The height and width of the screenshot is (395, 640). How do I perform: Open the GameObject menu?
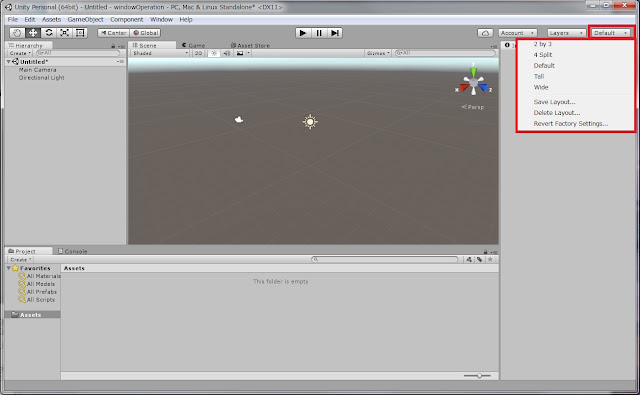85,20
